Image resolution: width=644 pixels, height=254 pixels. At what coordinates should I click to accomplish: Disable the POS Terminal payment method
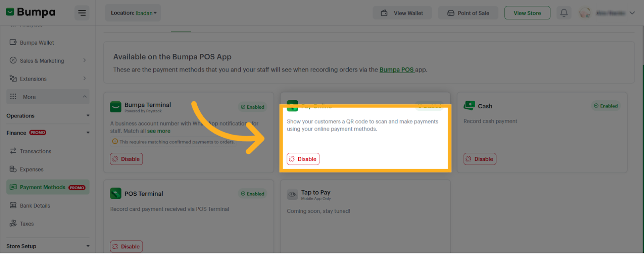tap(127, 246)
